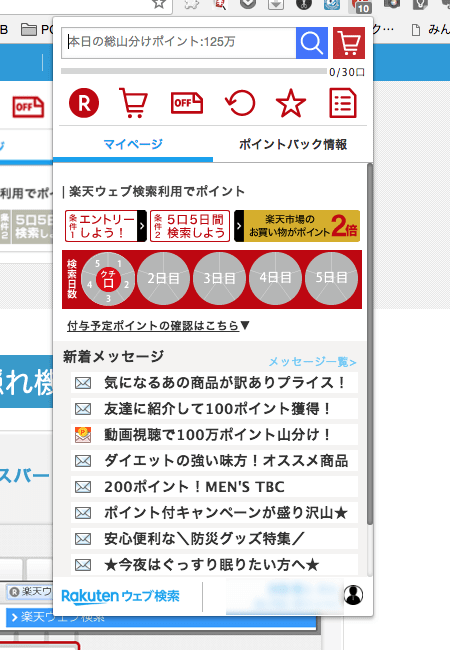Image resolution: width=450 pixels, height=650 pixels.
Task: Click the 2日目 day circle
Action: pos(163,279)
